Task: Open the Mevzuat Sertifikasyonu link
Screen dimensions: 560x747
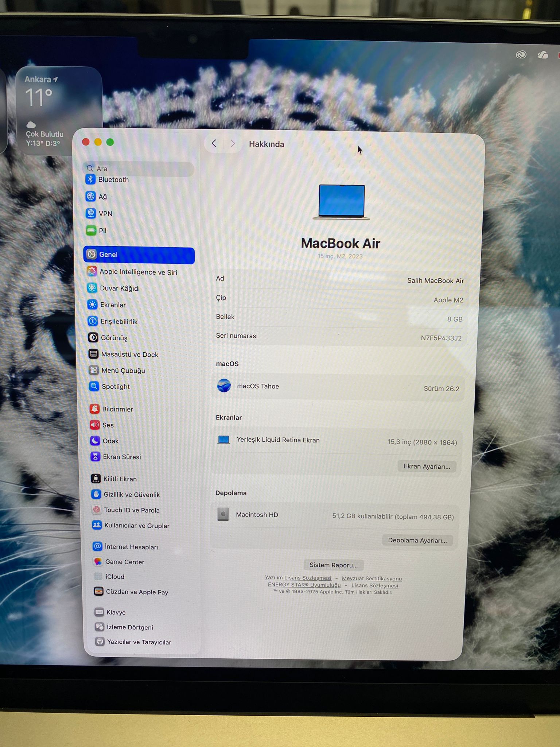Action: click(x=372, y=578)
